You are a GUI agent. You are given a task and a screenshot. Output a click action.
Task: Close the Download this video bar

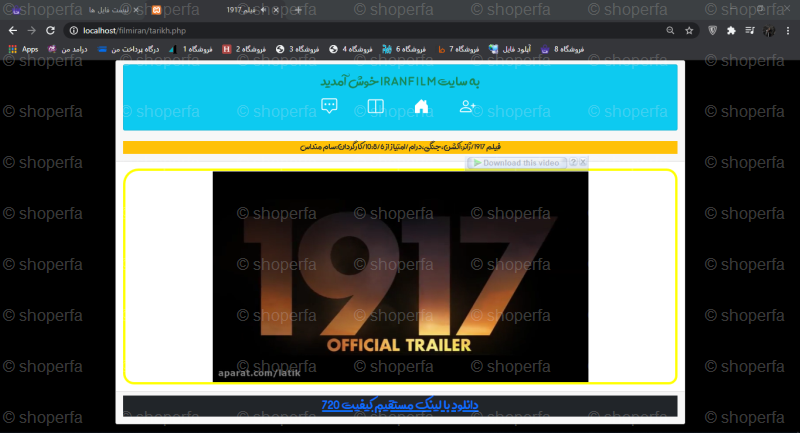(583, 162)
